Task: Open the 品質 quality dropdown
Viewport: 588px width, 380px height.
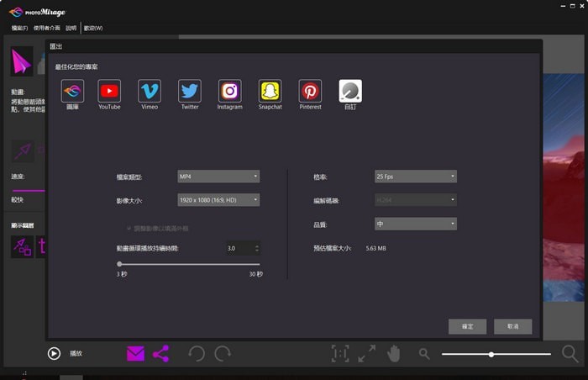Action: pyautogui.click(x=415, y=224)
